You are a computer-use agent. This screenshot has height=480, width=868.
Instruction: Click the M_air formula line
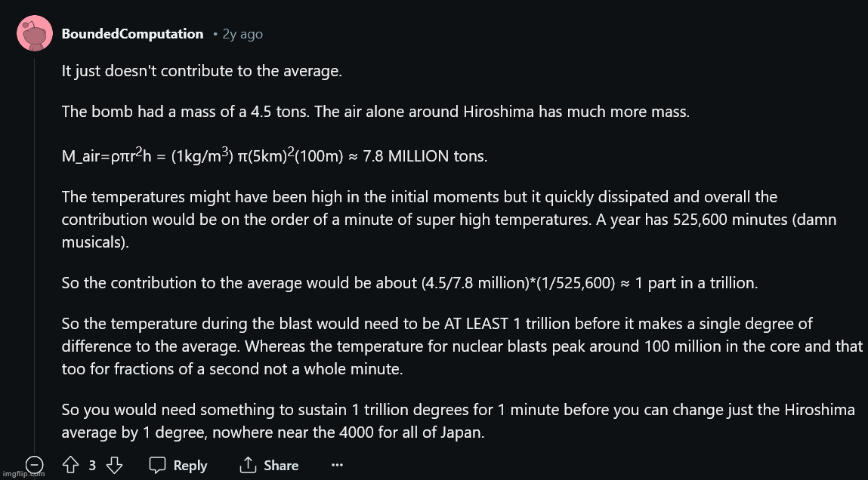274,155
